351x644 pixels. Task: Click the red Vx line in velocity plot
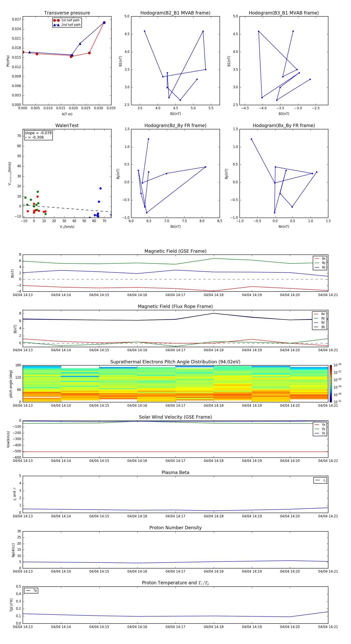[x=175, y=452]
